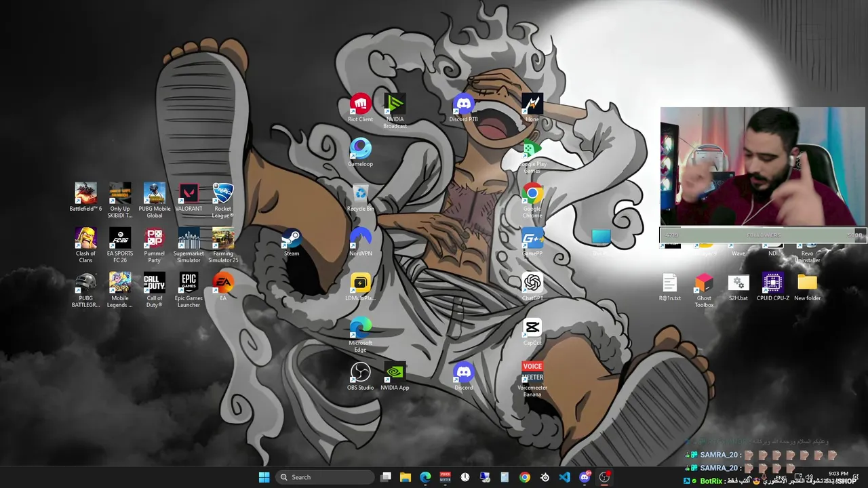Image resolution: width=868 pixels, height=488 pixels.
Task: Open File Explorer from the taskbar
Action: pyautogui.click(x=406, y=477)
